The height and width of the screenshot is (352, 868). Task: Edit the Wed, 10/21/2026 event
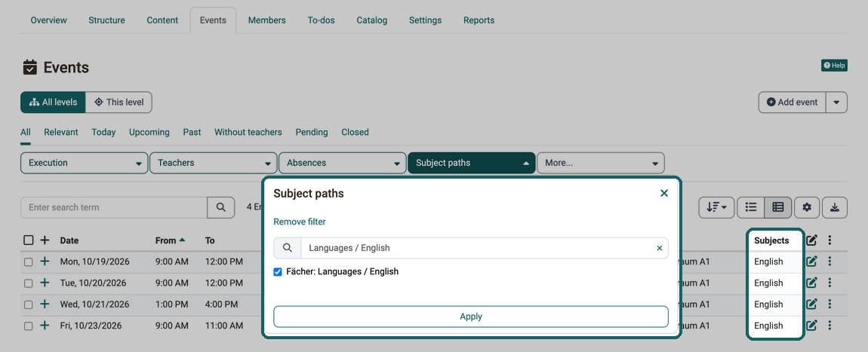pyautogui.click(x=811, y=305)
